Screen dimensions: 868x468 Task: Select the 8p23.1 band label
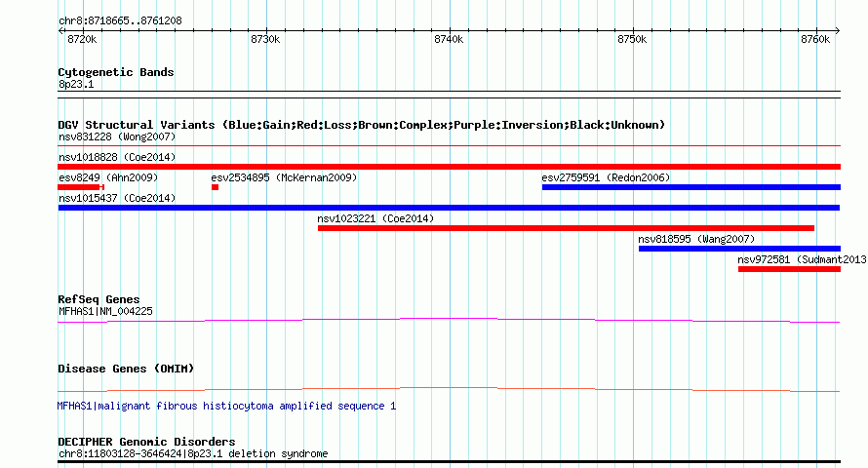pos(76,84)
